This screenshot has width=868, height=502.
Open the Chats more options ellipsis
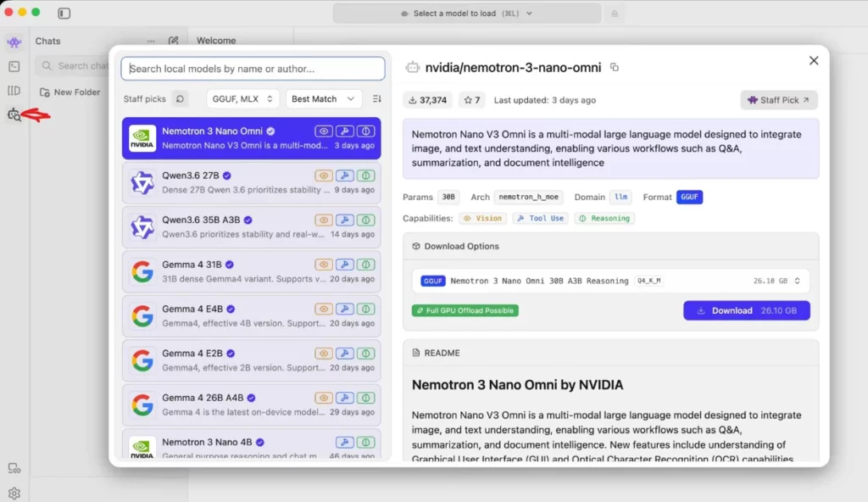pyautogui.click(x=151, y=41)
